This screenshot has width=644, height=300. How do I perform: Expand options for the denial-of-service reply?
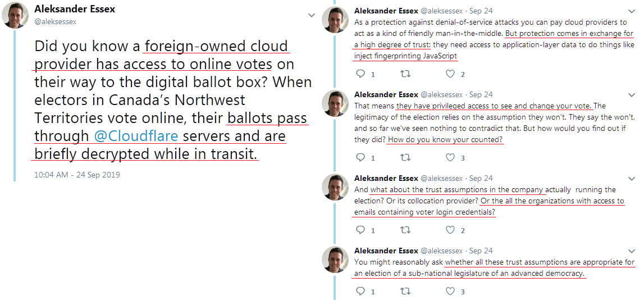click(631, 11)
